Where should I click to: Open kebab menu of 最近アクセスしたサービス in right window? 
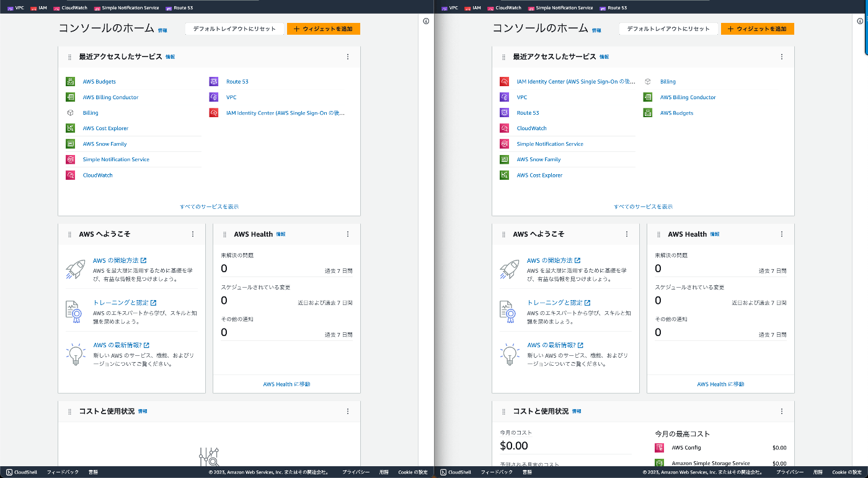[782, 57]
